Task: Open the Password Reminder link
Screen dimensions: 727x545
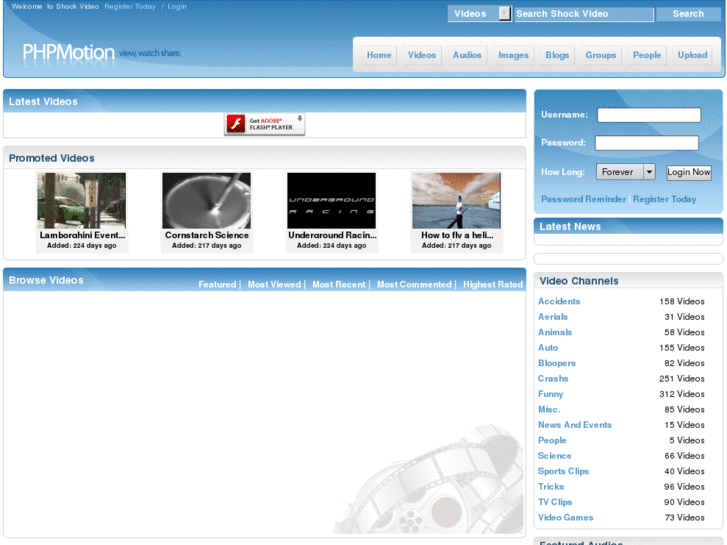Action: tap(583, 199)
